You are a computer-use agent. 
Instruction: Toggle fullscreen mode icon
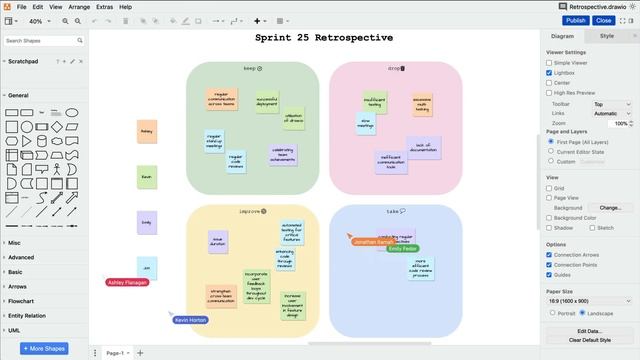[622, 21]
